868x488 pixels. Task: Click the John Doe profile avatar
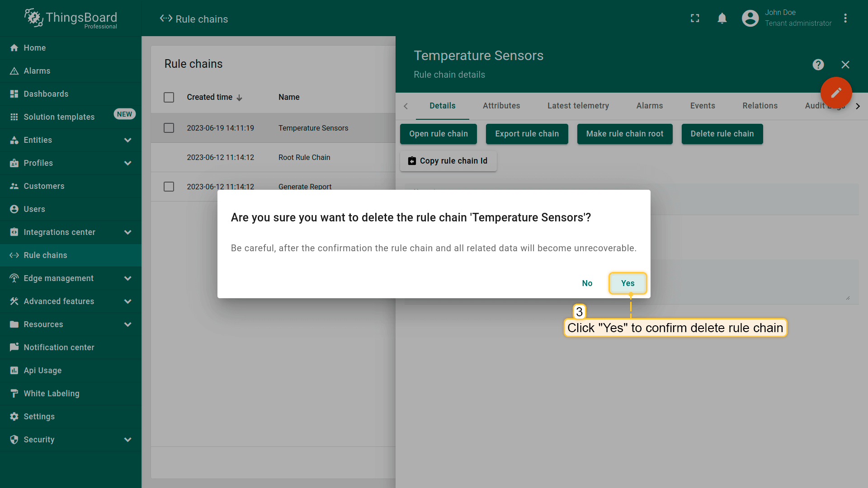pyautogui.click(x=750, y=18)
